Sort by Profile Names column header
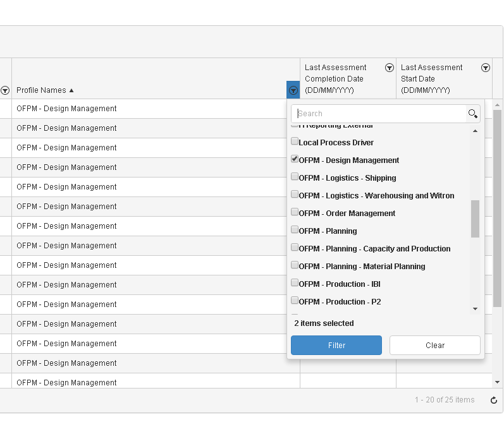Viewport: 504px width, 422px height. click(x=42, y=90)
